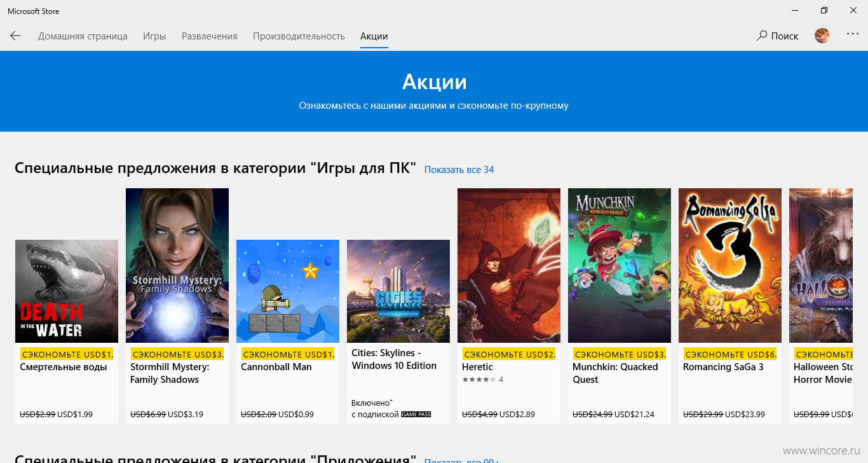Viewport: 868px width, 463px height.
Task: Open the user account avatar
Action: (x=822, y=36)
